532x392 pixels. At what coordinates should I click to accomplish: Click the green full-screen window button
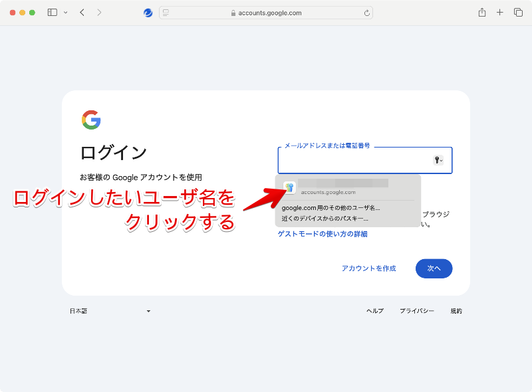[x=32, y=13]
